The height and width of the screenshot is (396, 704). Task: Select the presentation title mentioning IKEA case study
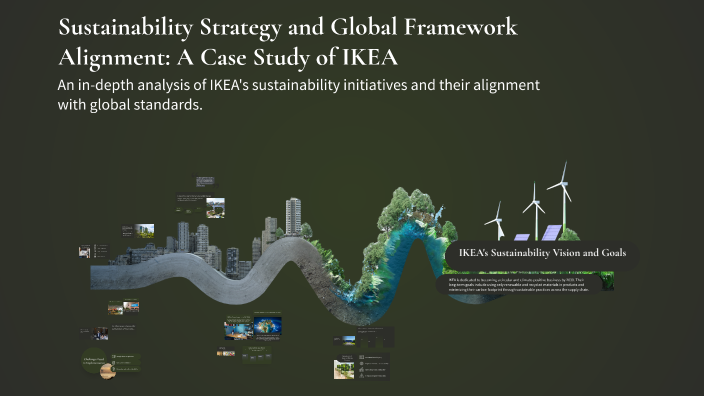click(x=288, y=42)
